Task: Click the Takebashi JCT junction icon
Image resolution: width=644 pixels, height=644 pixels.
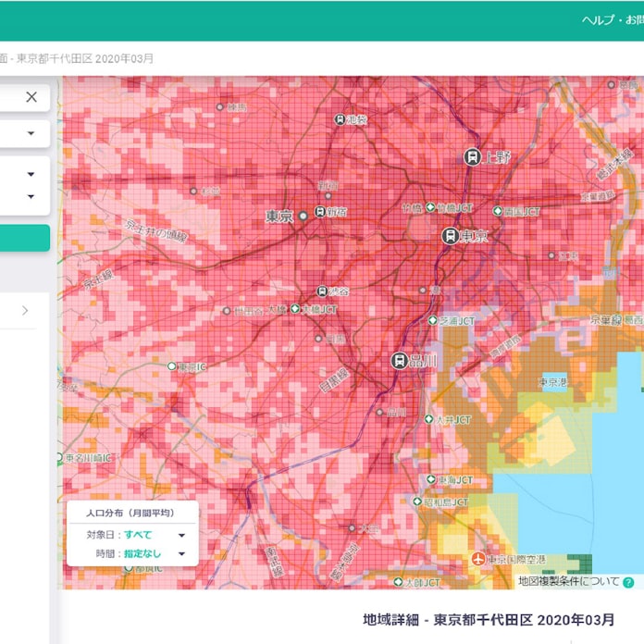Action: (x=429, y=208)
